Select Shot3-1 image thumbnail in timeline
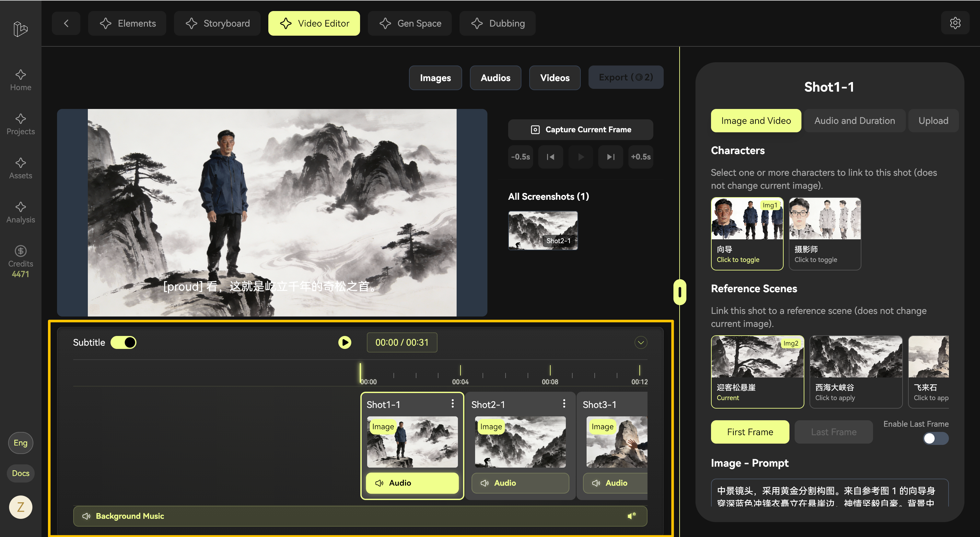The image size is (980, 537). [x=617, y=441]
